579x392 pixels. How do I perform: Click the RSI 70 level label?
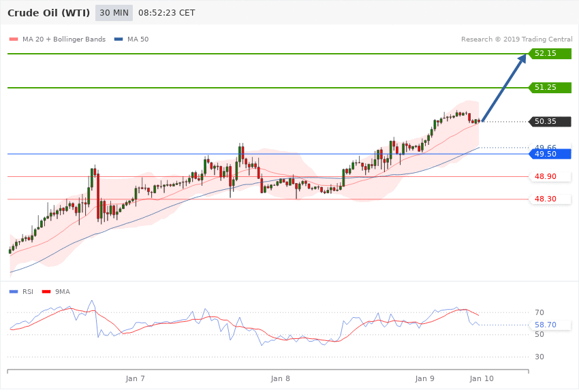pyautogui.click(x=539, y=312)
